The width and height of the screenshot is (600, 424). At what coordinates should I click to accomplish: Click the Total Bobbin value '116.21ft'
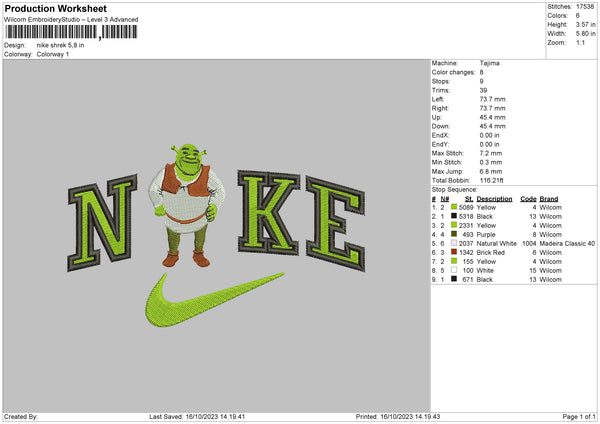(x=492, y=180)
